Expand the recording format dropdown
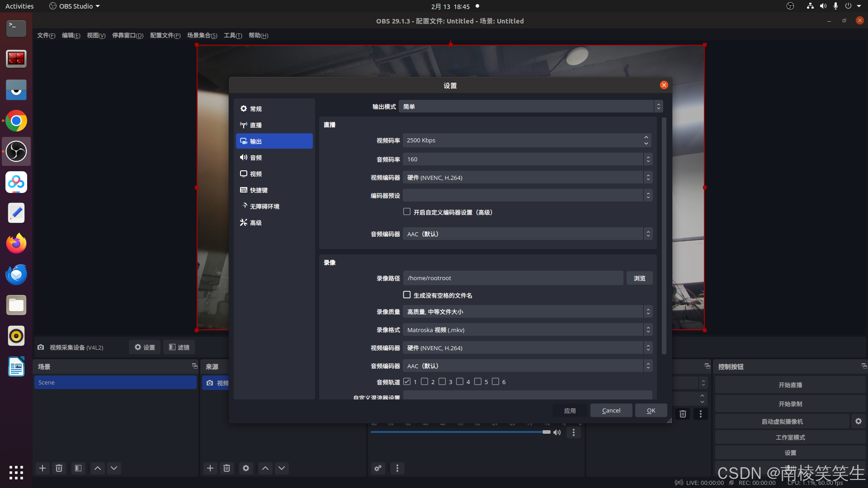868x488 pixels. (x=527, y=330)
